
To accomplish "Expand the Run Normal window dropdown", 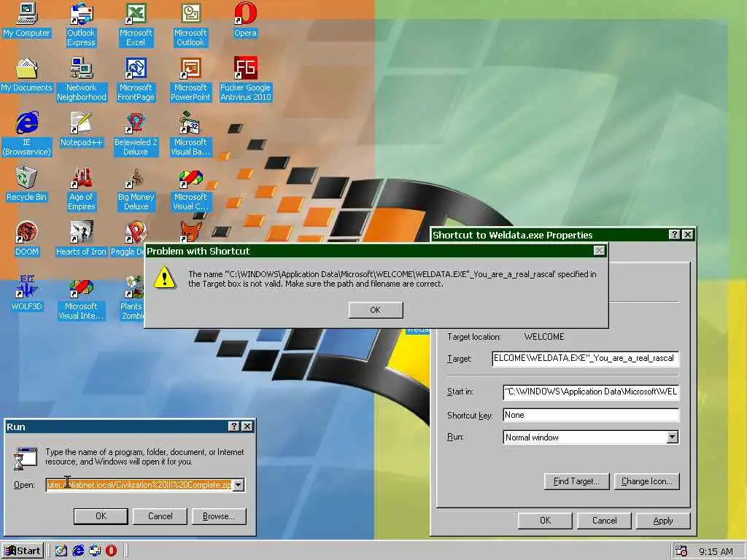I will pyautogui.click(x=672, y=437).
